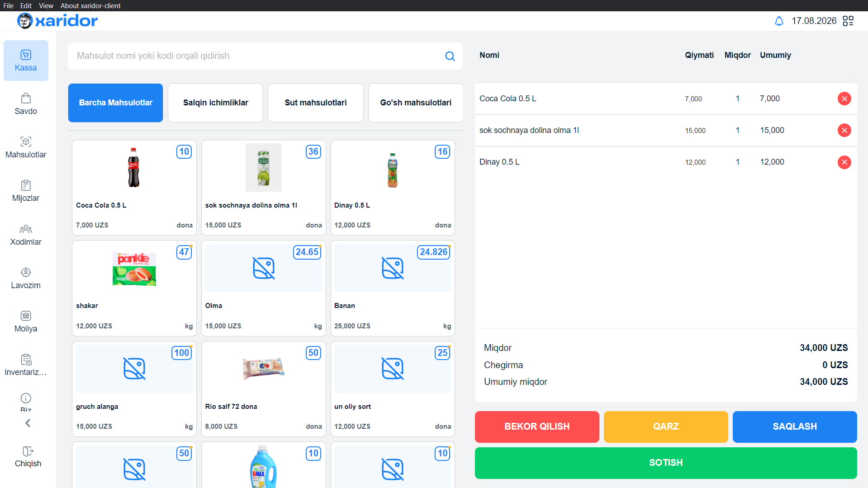Click the xaridor logo
868x488 pixels.
tap(57, 21)
